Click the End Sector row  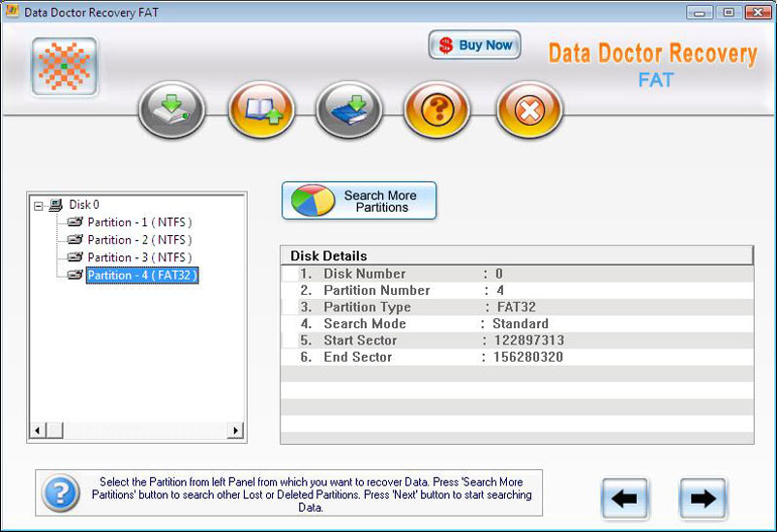(x=517, y=357)
